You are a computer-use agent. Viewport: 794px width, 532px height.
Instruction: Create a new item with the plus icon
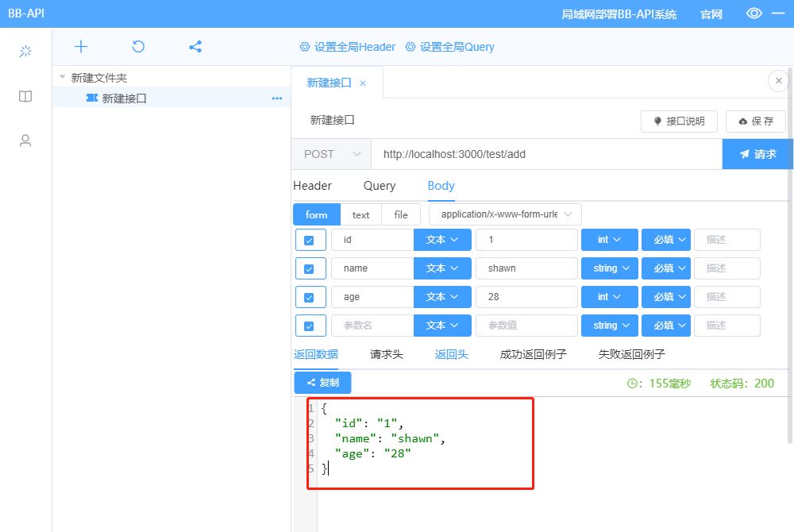pos(80,46)
